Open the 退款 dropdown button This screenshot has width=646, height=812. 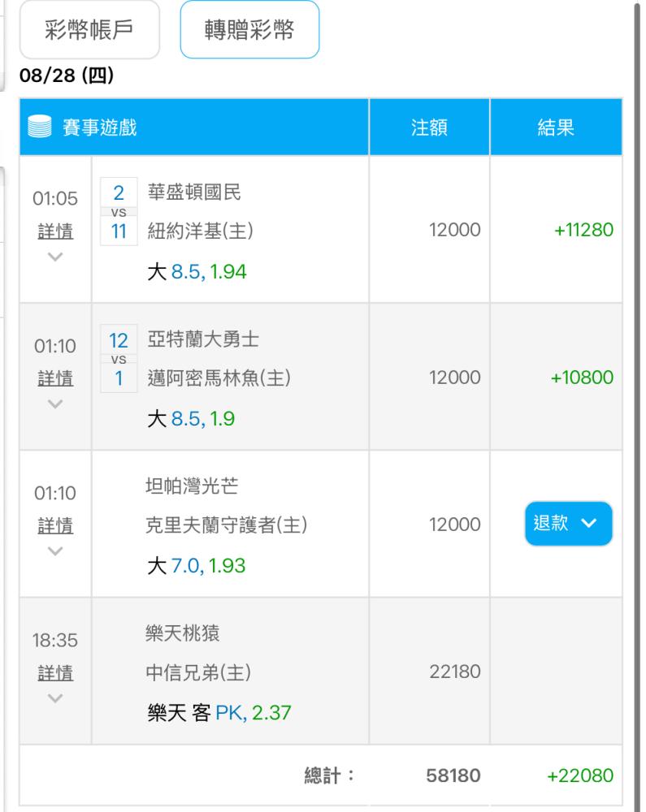click(x=568, y=523)
